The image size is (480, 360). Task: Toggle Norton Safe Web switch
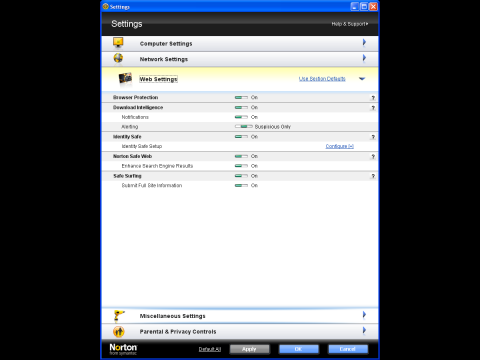coord(241,156)
